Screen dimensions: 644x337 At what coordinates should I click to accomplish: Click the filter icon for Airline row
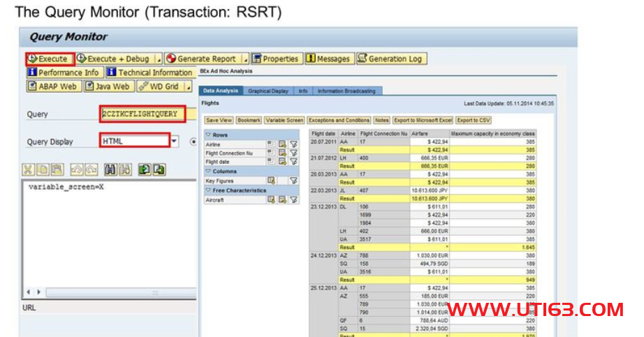[x=293, y=144]
